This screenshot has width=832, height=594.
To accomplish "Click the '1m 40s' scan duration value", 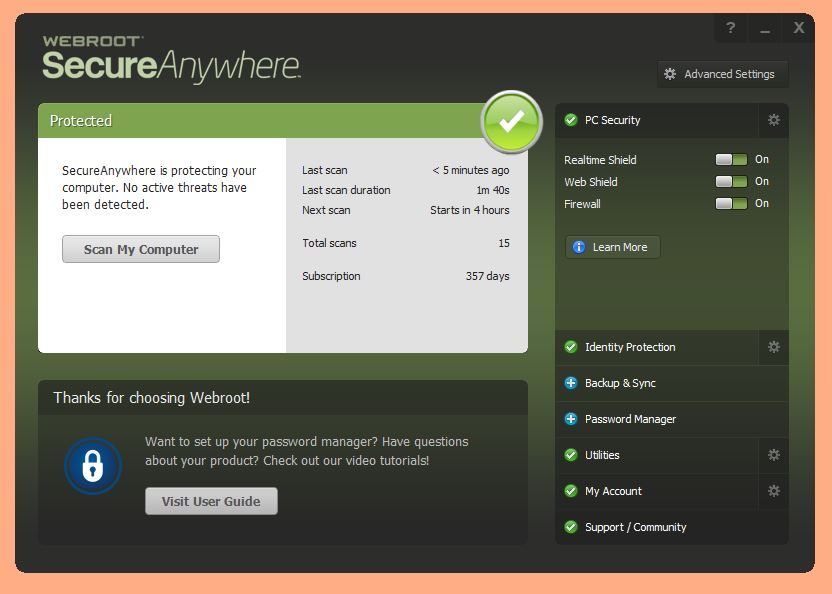I will click(493, 190).
